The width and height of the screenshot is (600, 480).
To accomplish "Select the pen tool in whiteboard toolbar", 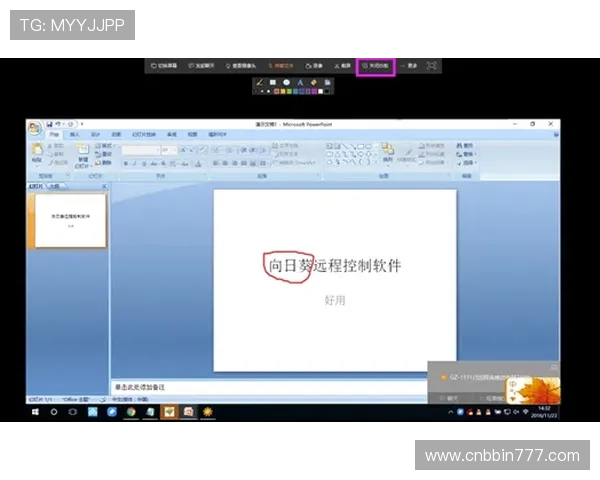I will [x=259, y=82].
